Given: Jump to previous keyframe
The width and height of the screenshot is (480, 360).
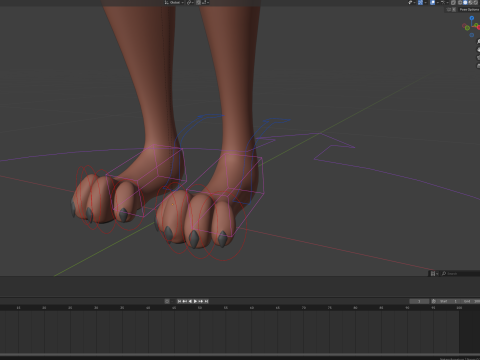Looking at the screenshot, I should (x=185, y=301).
